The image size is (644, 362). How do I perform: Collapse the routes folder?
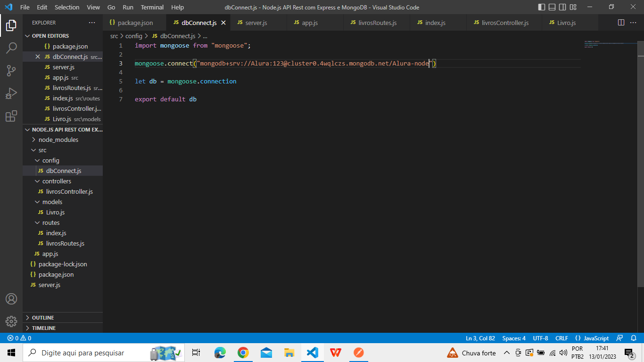[63, 222]
